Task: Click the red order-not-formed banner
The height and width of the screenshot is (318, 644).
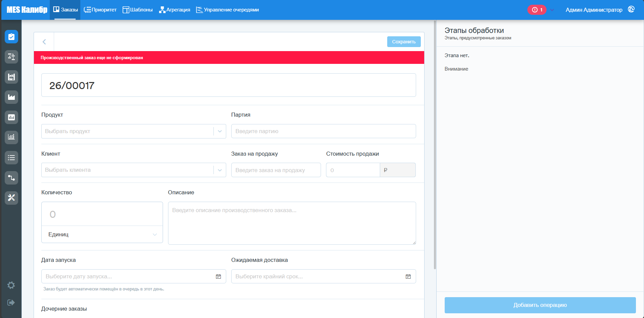Action: point(229,57)
